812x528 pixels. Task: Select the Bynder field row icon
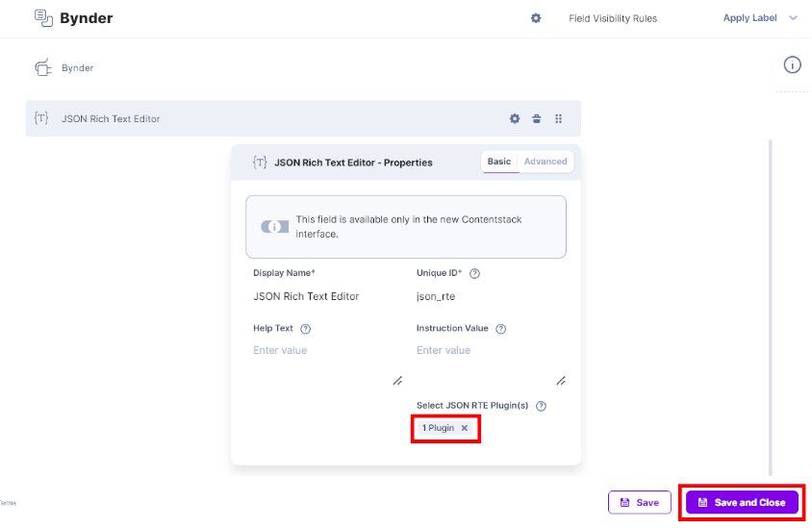[x=43, y=67]
